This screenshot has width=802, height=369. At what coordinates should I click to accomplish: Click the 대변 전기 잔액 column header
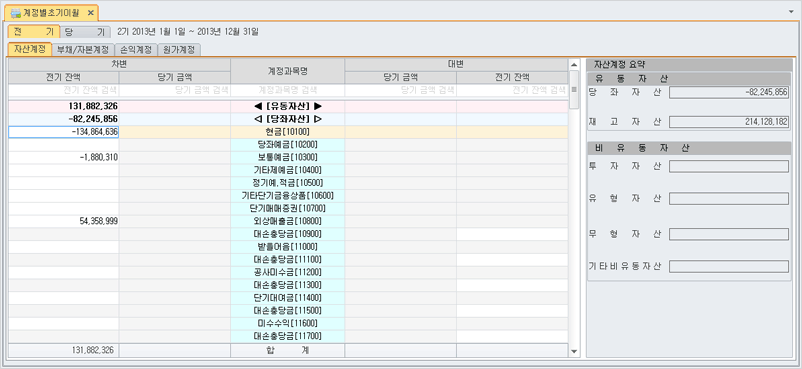[512, 78]
